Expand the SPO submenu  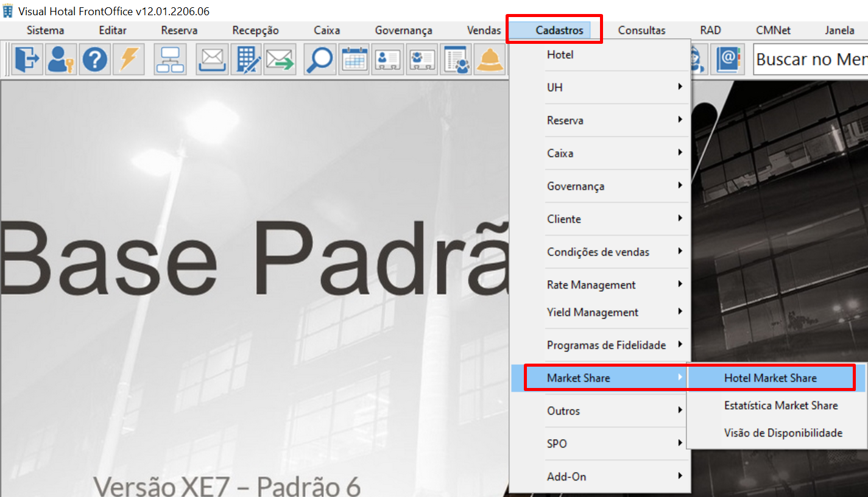(600, 444)
